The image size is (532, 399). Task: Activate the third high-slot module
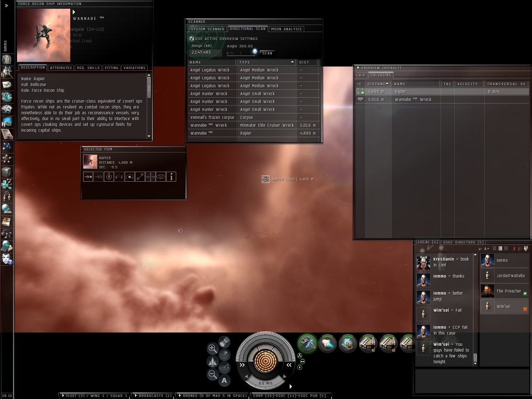[348, 344]
